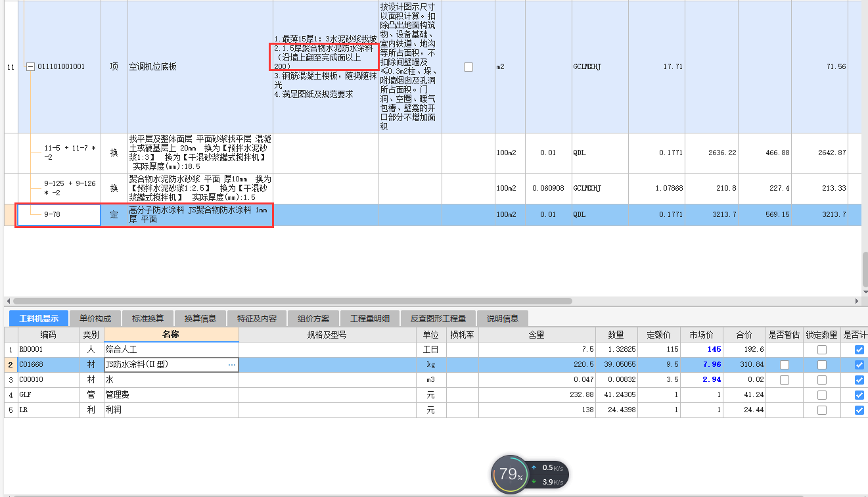This screenshot has width=868, height=497.
Task: Select quantity cell 17.71
Action: pos(656,66)
